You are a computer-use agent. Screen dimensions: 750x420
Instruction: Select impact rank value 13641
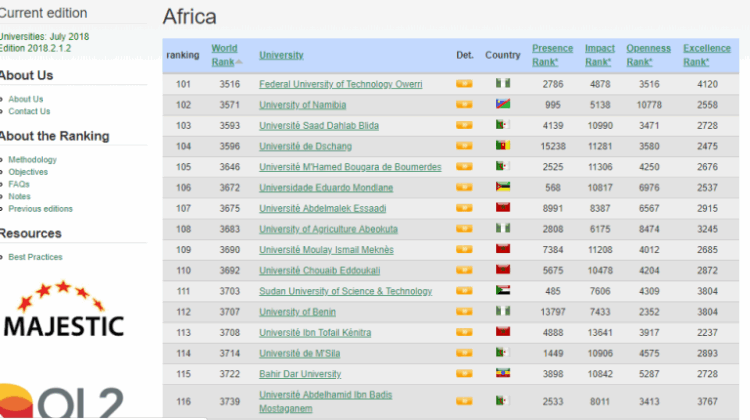click(x=600, y=332)
